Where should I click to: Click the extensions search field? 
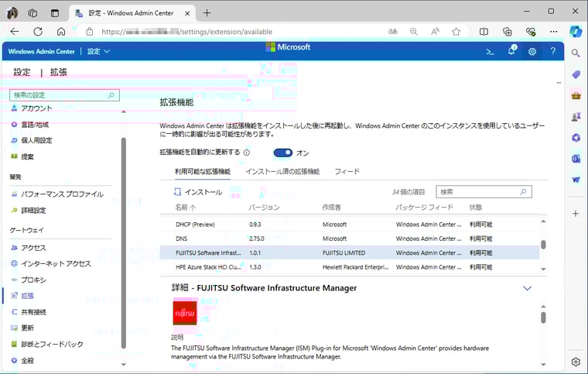point(484,192)
